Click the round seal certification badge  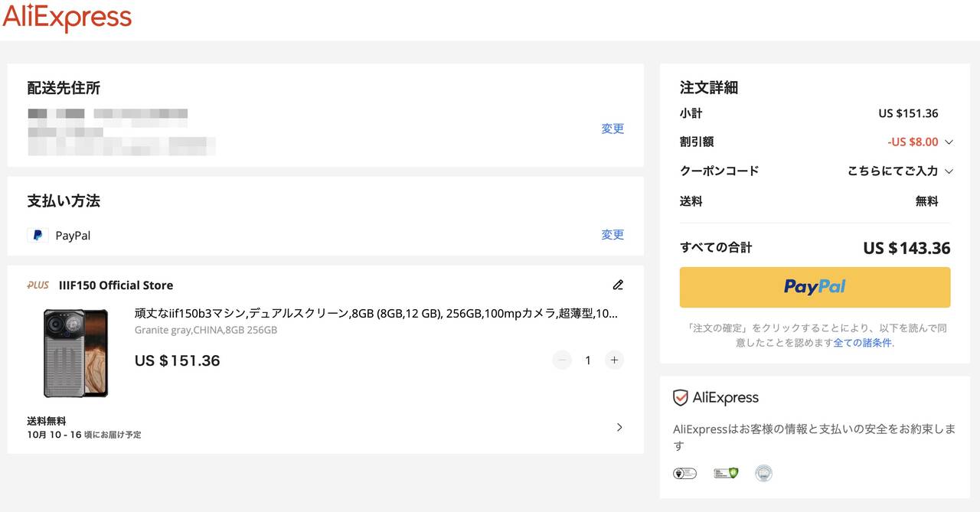[763, 473]
